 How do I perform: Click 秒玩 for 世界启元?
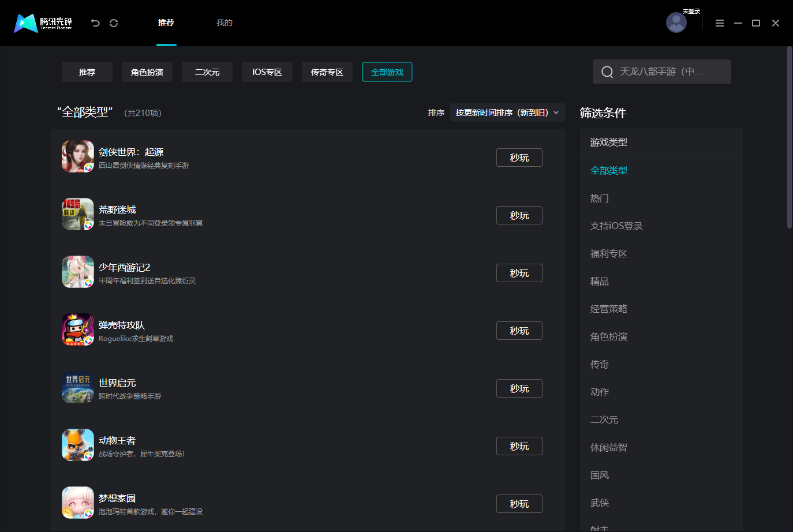tap(519, 388)
